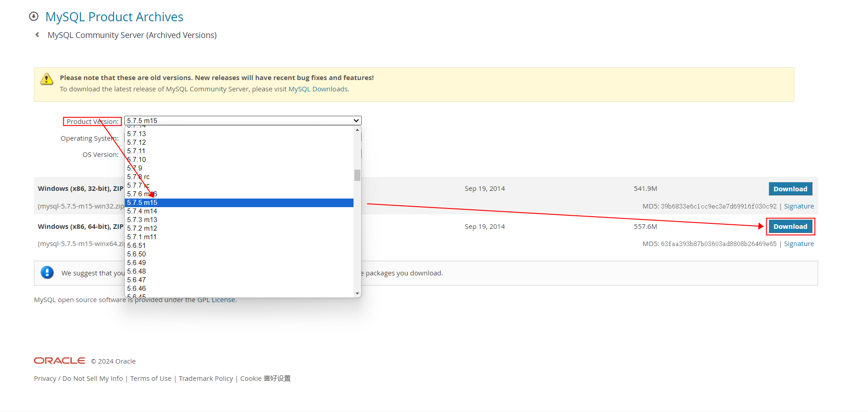Open the Terms of Use footer link
The height and width of the screenshot is (412, 868).
(151, 379)
